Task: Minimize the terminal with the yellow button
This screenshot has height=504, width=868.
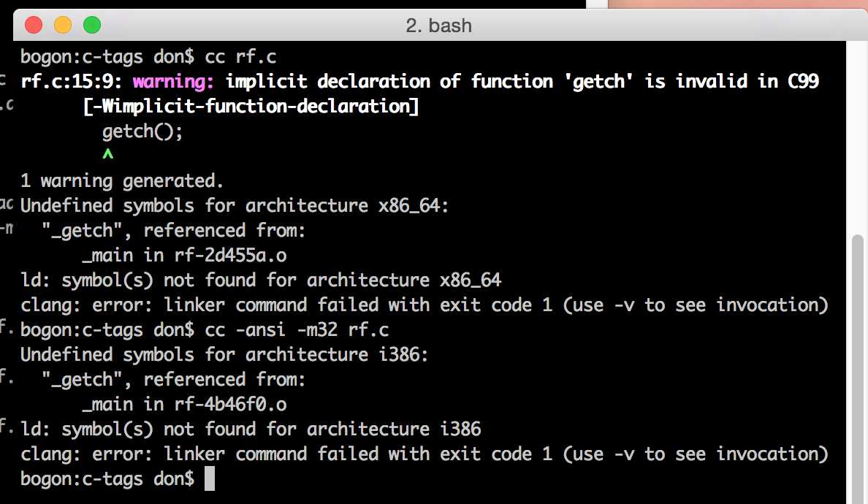Action: point(63,25)
